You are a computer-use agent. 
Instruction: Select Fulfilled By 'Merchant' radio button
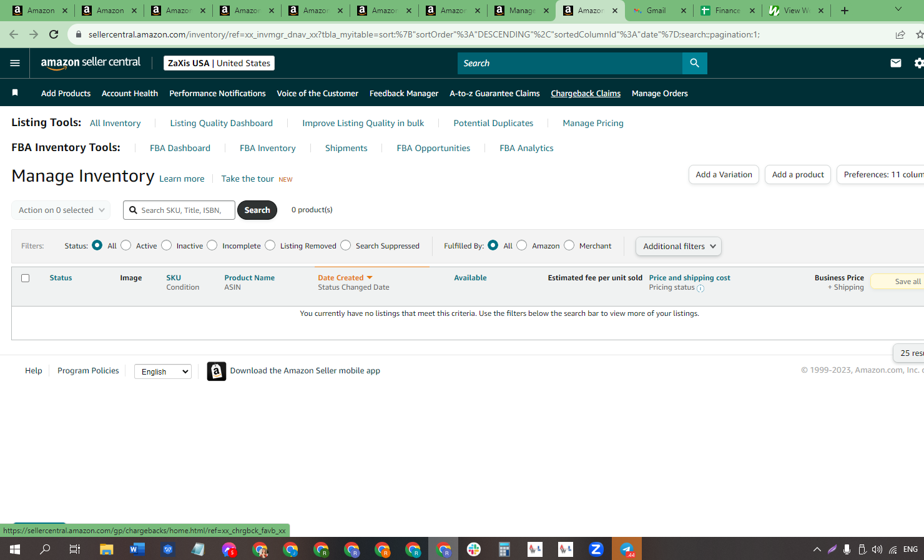click(x=569, y=245)
